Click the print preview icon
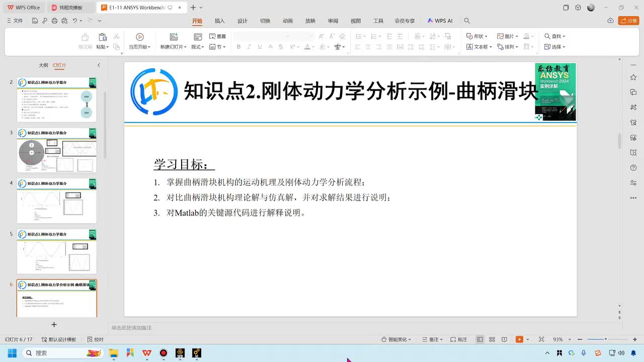Screen dimensions: 644x362 click(x=64, y=21)
